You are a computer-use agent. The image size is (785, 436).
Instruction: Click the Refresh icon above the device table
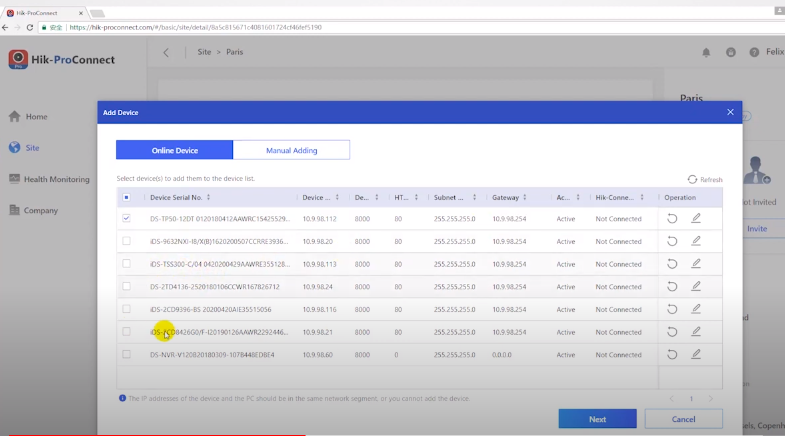tap(692, 179)
